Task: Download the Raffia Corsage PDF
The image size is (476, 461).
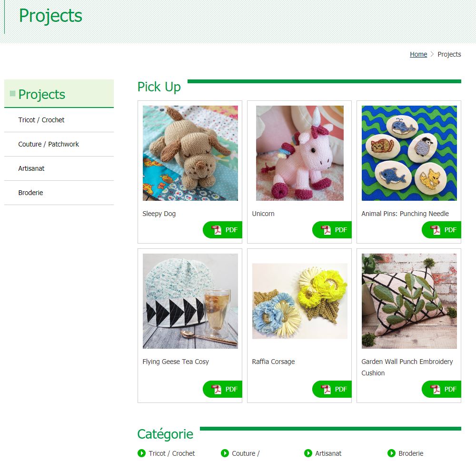Action: (x=332, y=389)
